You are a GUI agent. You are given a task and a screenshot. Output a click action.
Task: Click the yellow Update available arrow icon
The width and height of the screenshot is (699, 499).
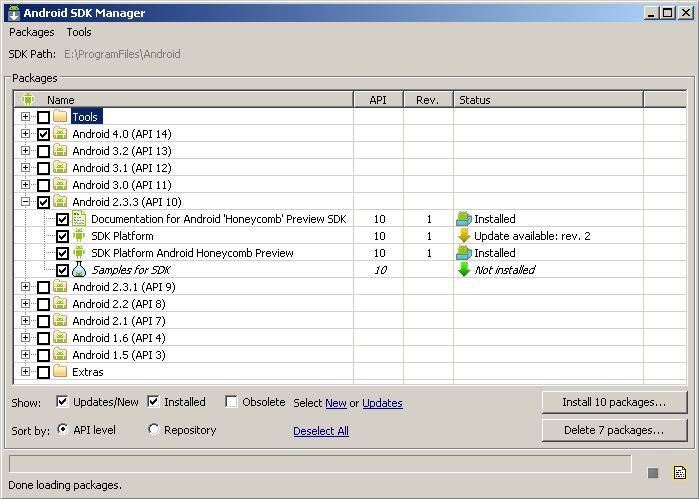point(464,235)
